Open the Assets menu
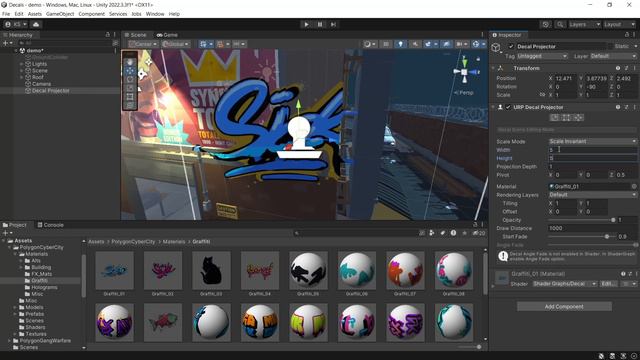 (35, 14)
